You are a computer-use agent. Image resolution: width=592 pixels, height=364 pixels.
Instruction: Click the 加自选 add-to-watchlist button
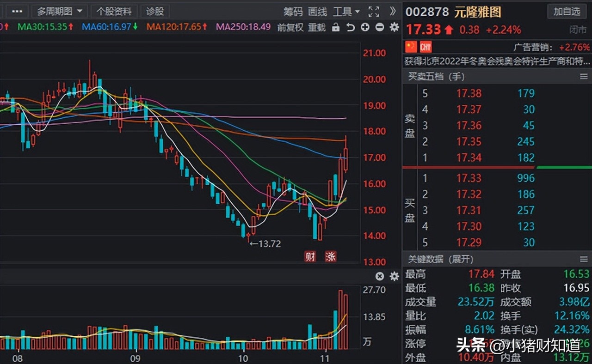tap(567, 12)
